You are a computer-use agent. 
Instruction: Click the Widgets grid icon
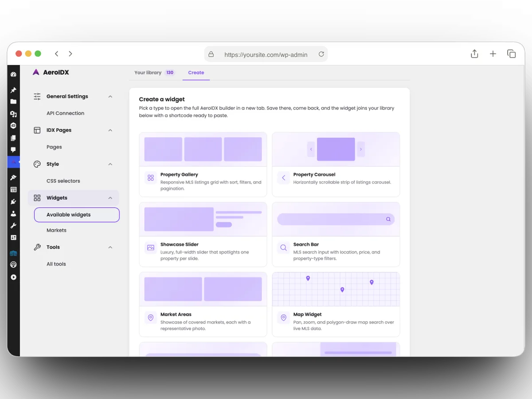(37, 198)
